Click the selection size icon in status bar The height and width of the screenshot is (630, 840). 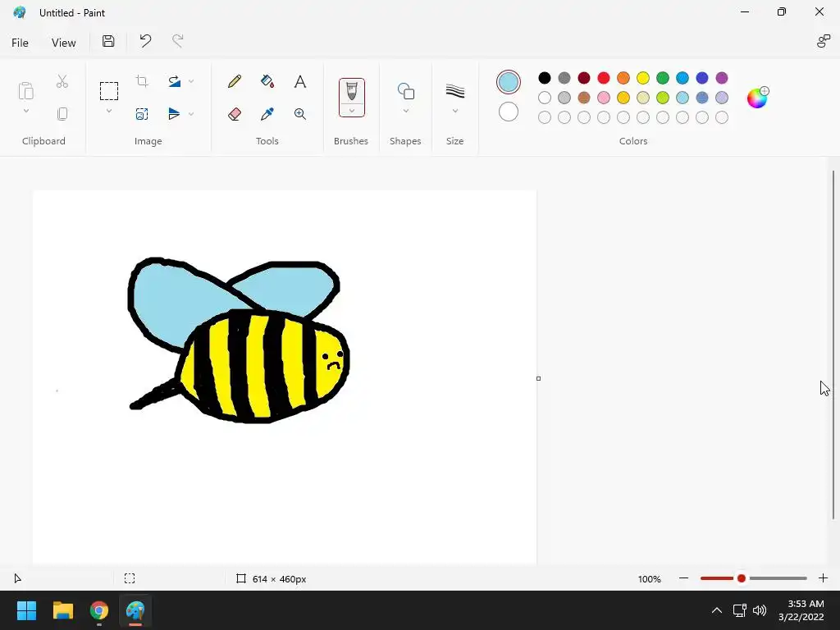click(x=130, y=578)
